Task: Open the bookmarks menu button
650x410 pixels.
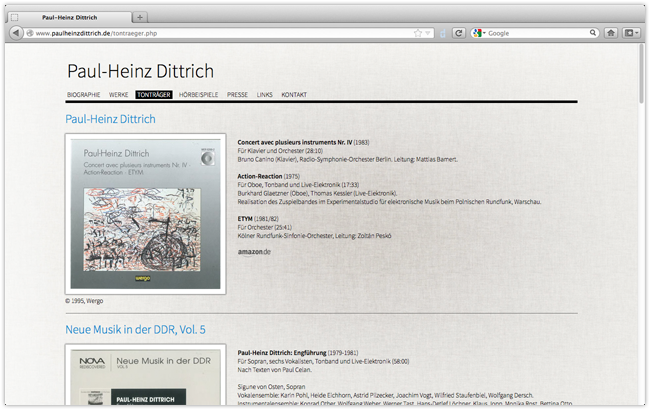Action: [631, 33]
